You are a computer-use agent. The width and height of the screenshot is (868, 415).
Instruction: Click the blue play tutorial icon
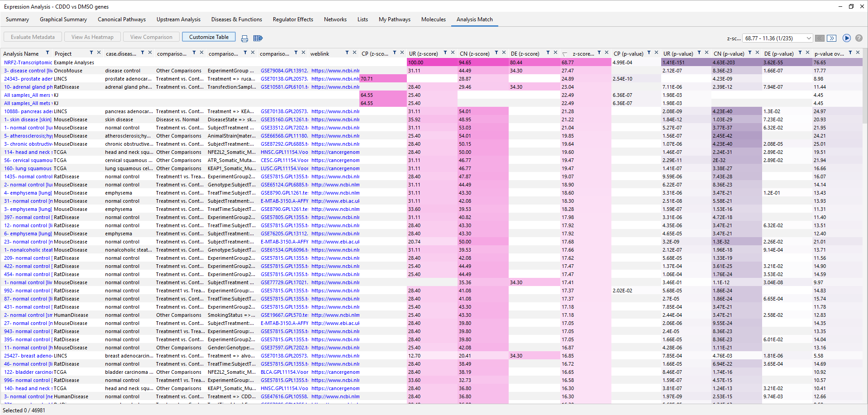click(847, 38)
